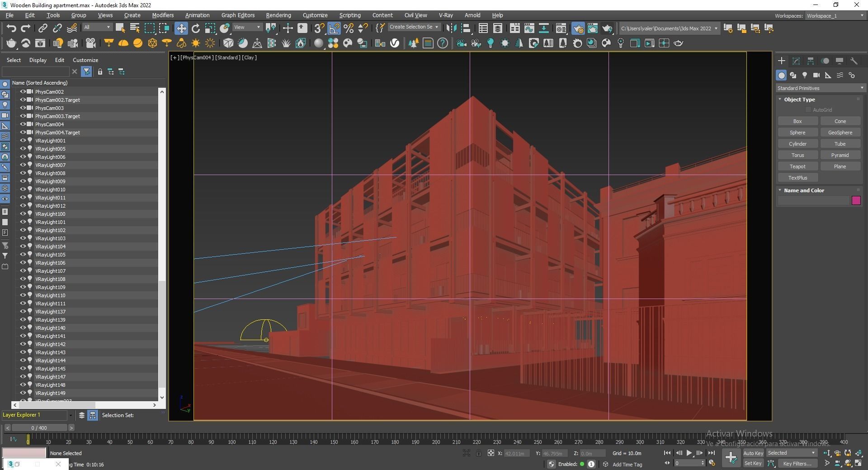
Task: Create a Box primitive
Action: coord(797,121)
